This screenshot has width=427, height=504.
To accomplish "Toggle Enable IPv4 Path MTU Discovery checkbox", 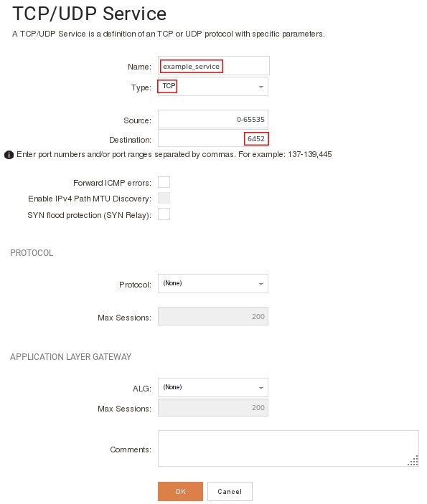I will click(x=164, y=198).
